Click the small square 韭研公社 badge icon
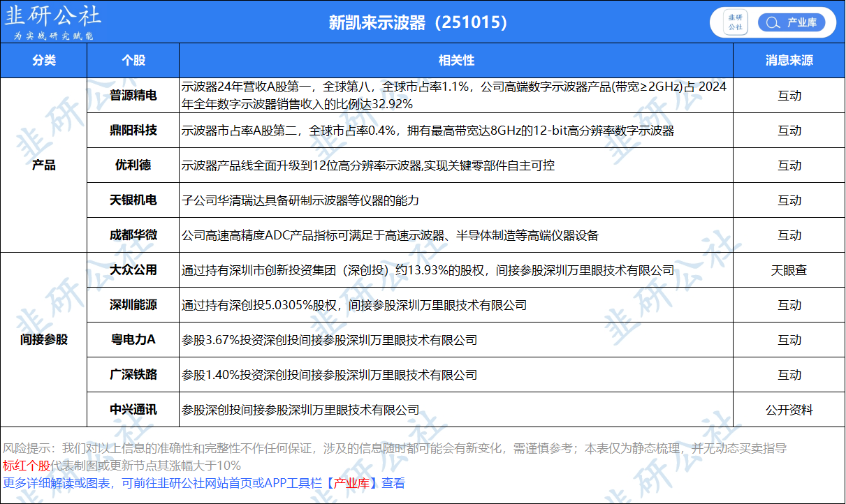Image resolution: width=846 pixels, height=504 pixels. coord(735,22)
